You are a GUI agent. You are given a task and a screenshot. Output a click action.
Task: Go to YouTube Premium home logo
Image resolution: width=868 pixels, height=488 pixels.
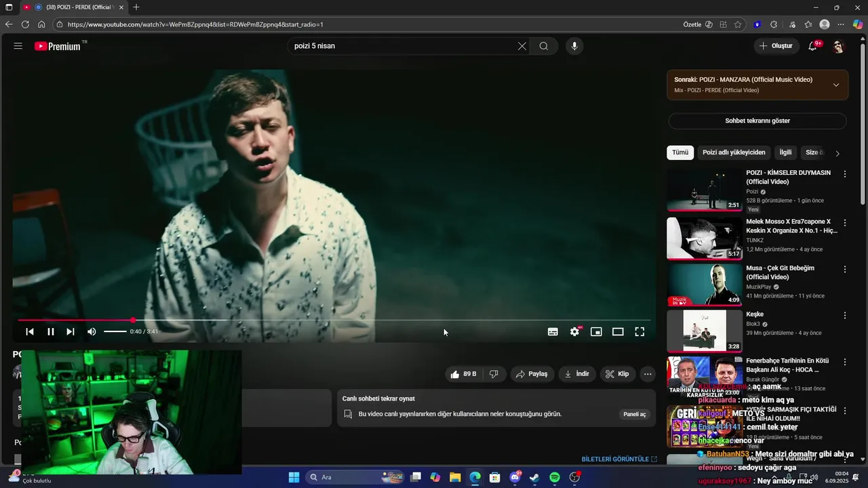pyautogui.click(x=58, y=46)
